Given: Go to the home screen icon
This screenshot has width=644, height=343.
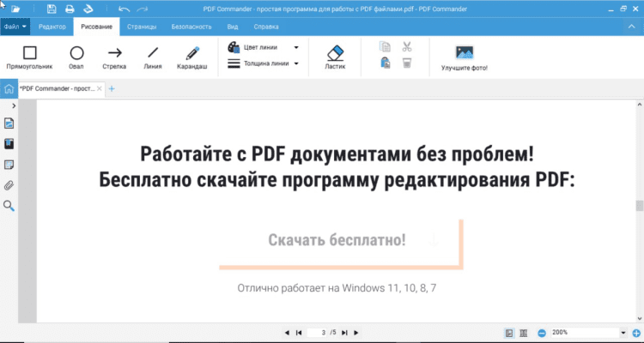Looking at the screenshot, I should tap(9, 88).
